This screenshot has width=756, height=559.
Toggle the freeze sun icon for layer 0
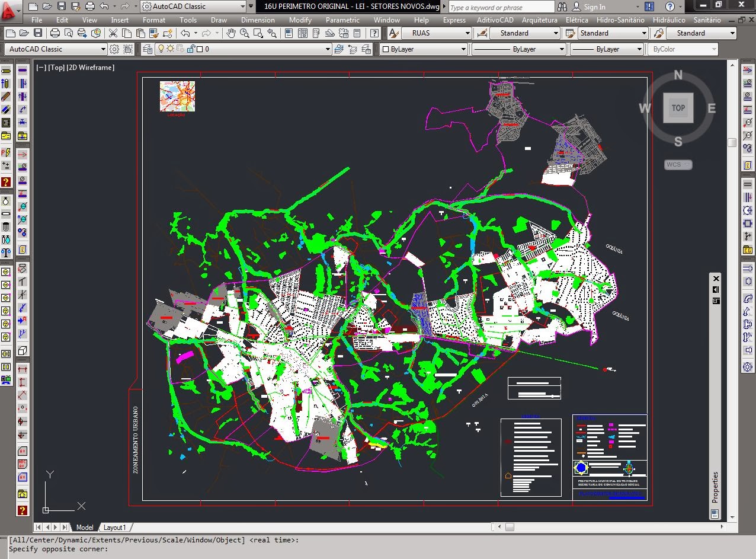point(171,49)
